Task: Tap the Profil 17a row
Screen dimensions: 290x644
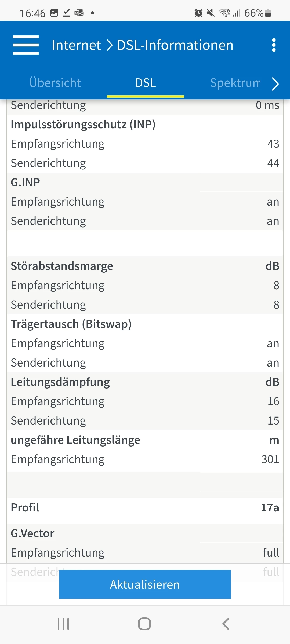Action: (x=145, y=508)
